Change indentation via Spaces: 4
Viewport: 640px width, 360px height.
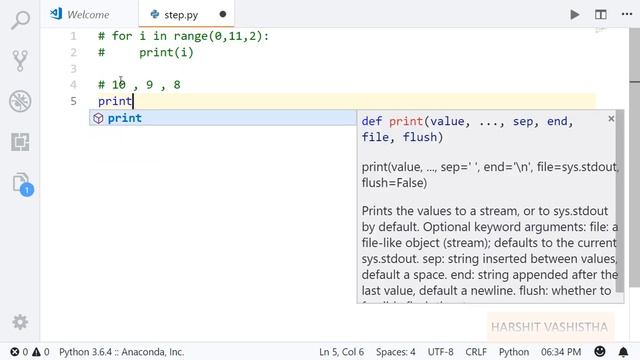[x=396, y=352]
